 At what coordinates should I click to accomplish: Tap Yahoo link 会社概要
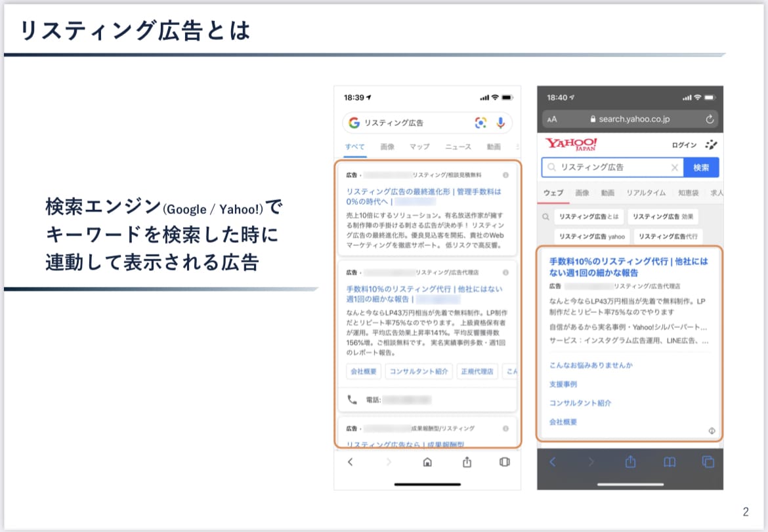(563, 422)
